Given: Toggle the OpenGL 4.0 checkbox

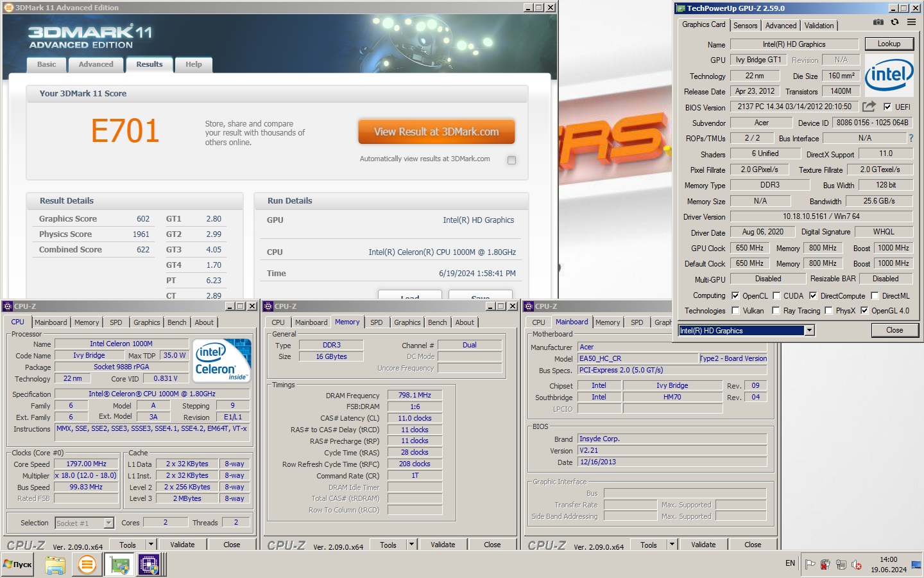Looking at the screenshot, I should pyautogui.click(x=864, y=310).
